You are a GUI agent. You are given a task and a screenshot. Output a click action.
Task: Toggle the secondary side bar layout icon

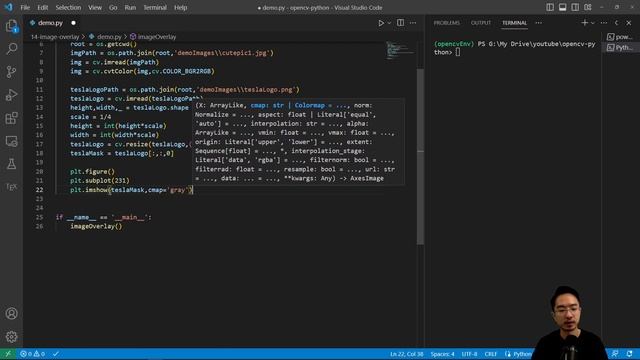[x=575, y=7]
